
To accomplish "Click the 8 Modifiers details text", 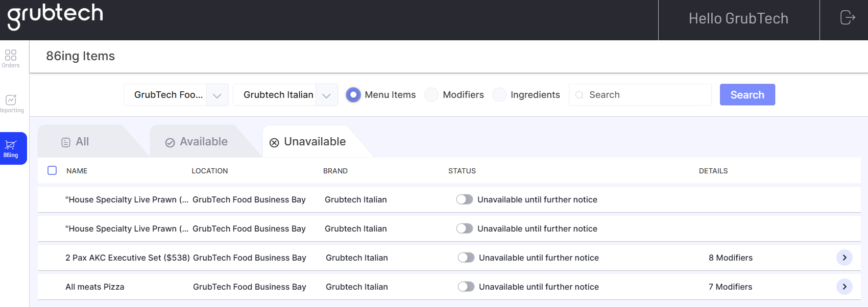I will point(731,258).
